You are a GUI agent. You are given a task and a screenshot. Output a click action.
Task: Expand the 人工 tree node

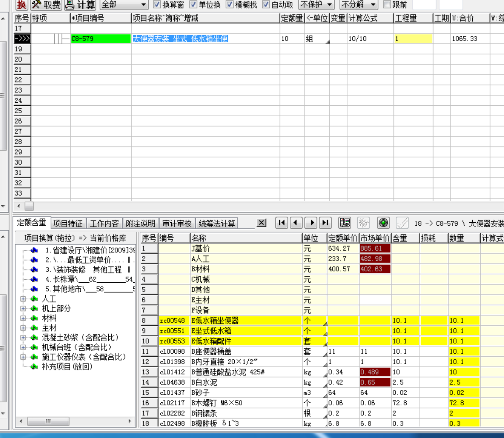23,299
